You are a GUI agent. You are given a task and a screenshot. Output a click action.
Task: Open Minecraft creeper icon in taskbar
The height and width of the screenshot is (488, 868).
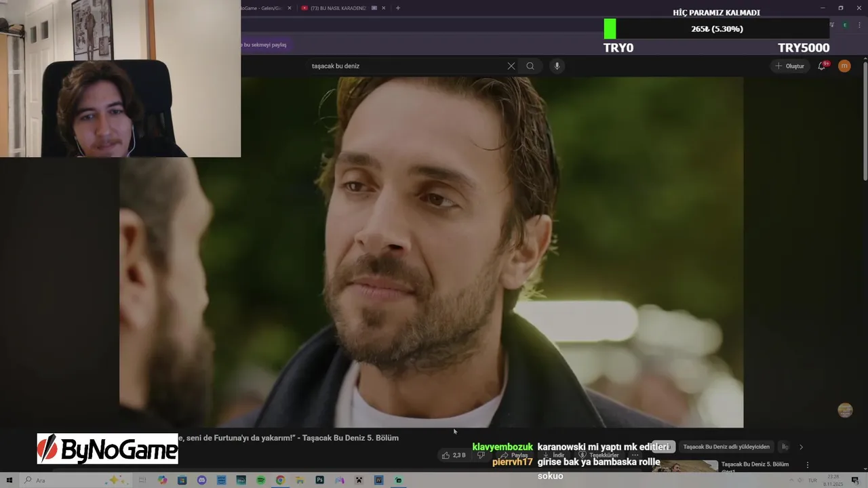tap(359, 480)
